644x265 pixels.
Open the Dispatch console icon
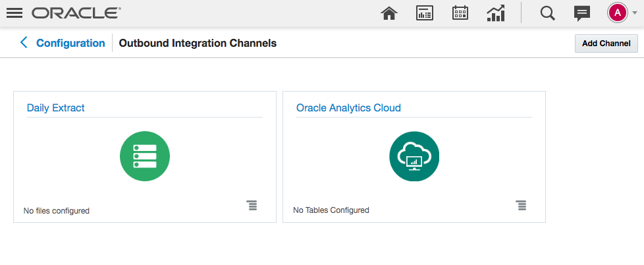425,13
